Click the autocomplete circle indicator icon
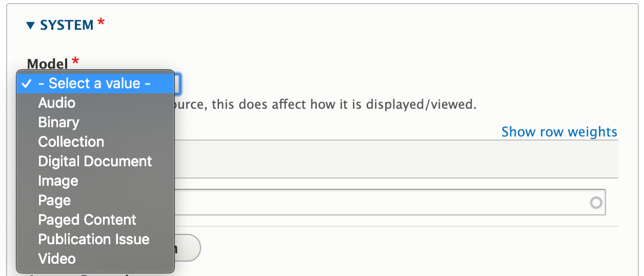Image resolution: width=644 pixels, height=276 pixels. [x=596, y=203]
